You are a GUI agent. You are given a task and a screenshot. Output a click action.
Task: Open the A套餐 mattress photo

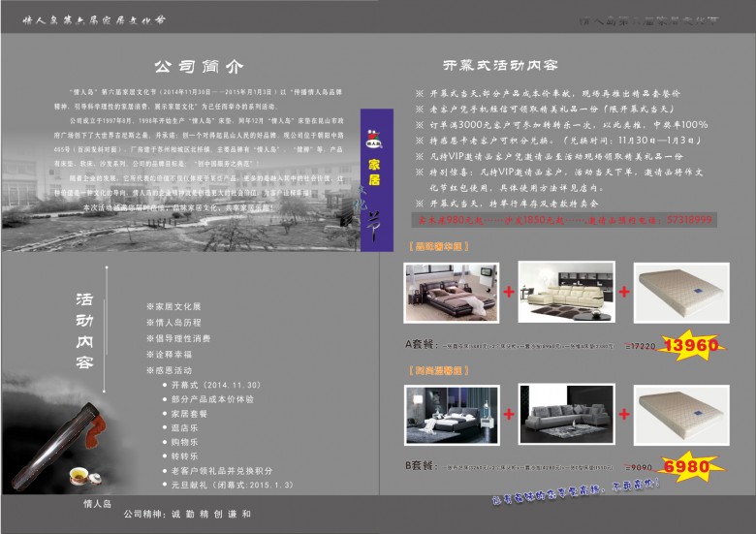[681, 293]
